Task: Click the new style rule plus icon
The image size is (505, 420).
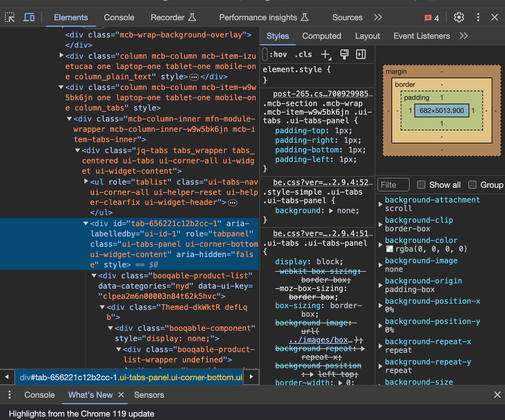Action: point(325,55)
